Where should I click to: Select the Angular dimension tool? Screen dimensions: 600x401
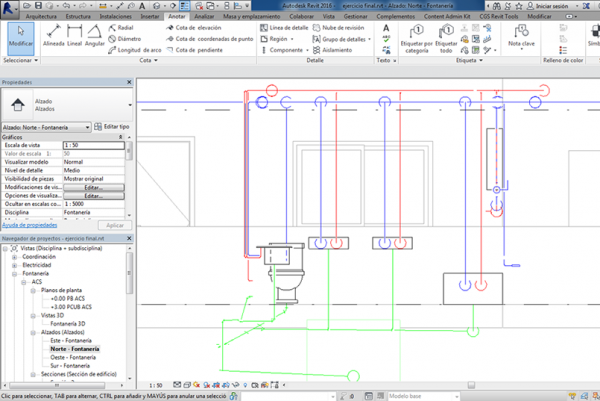click(96, 38)
